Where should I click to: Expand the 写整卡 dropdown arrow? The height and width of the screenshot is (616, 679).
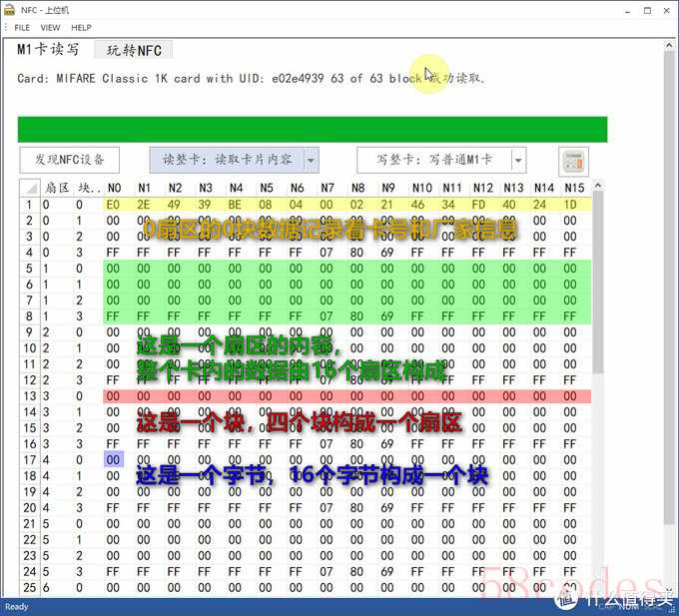(x=519, y=160)
